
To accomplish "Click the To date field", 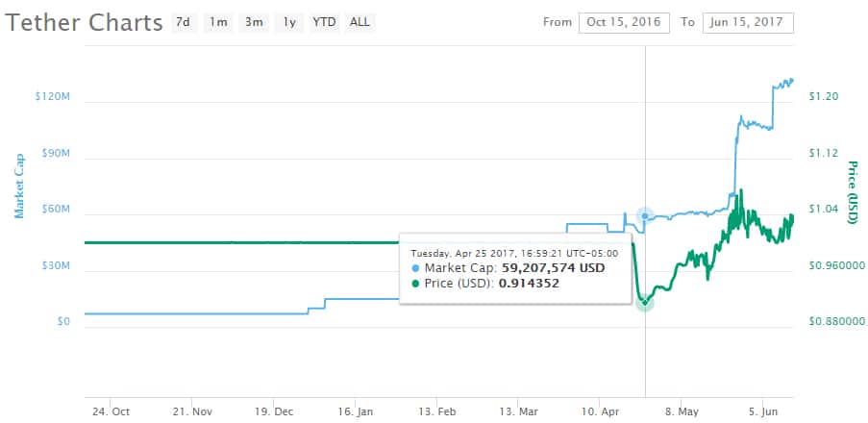I will (x=748, y=22).
